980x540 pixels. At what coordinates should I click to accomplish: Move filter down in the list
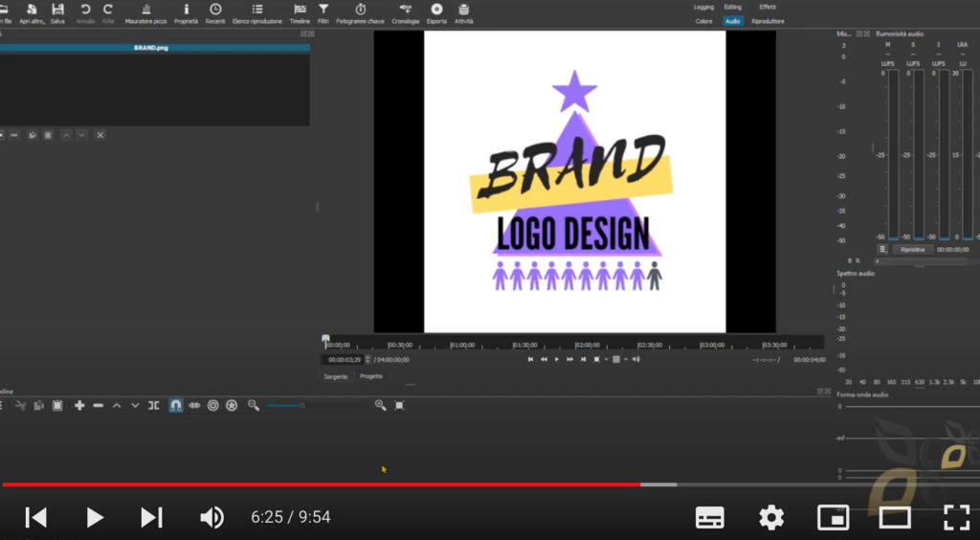[82, 135]
